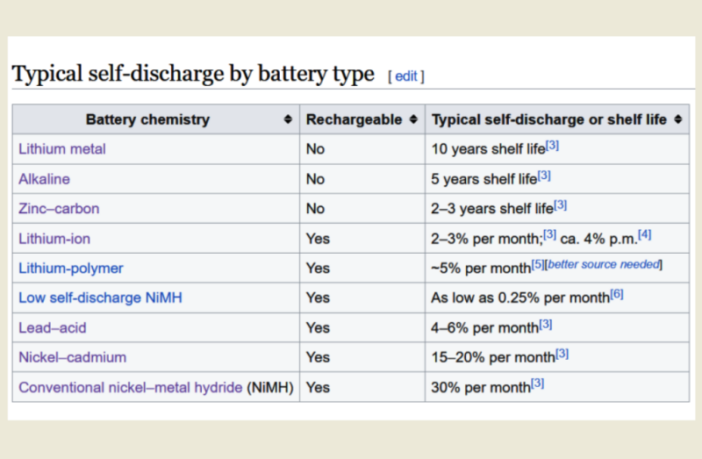Select the 30% per month text
702x459 pixels.
pos(481,387)
